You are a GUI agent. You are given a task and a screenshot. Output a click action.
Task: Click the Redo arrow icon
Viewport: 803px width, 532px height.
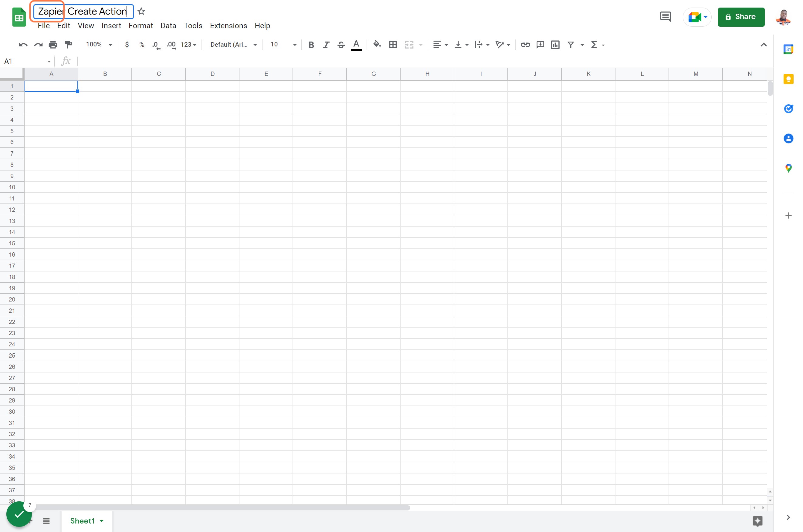click(38, 45)
